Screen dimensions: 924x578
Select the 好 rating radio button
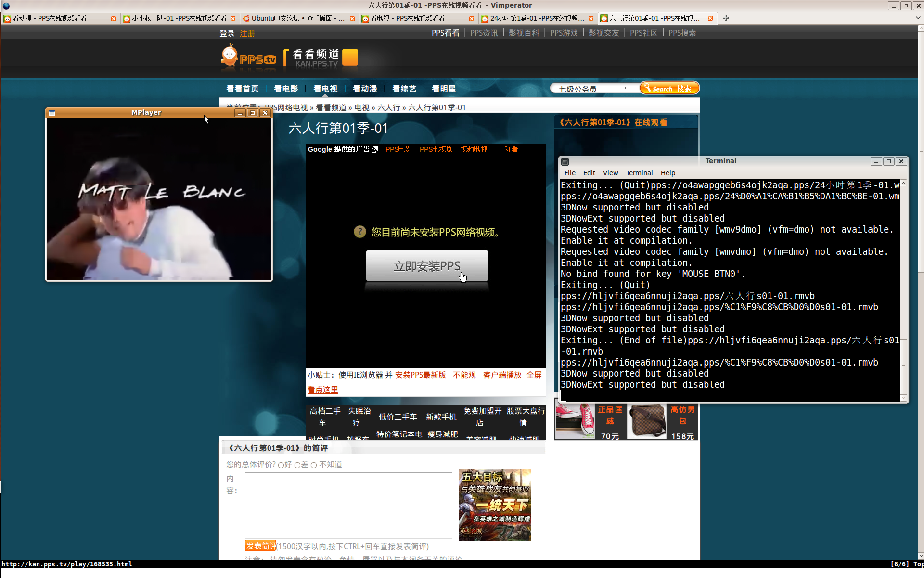click(x=281, y=465)
